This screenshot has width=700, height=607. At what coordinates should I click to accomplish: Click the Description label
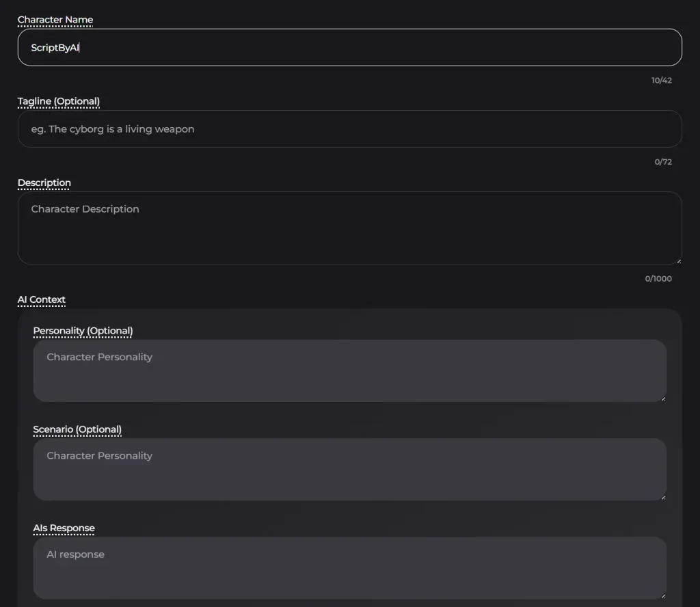pyautogui.click(x=44, y=183)
